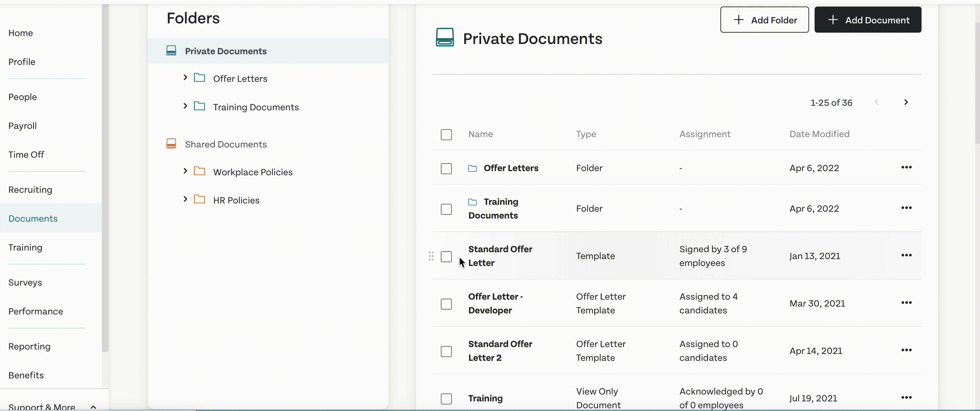Screen dimensions: 980x411
Task: Open Profile in the sidebar
Action: click(22, 62)
